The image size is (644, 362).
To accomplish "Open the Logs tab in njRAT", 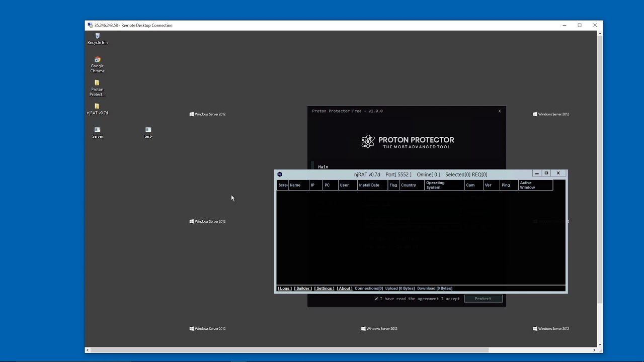I will [x=284, y=289].
